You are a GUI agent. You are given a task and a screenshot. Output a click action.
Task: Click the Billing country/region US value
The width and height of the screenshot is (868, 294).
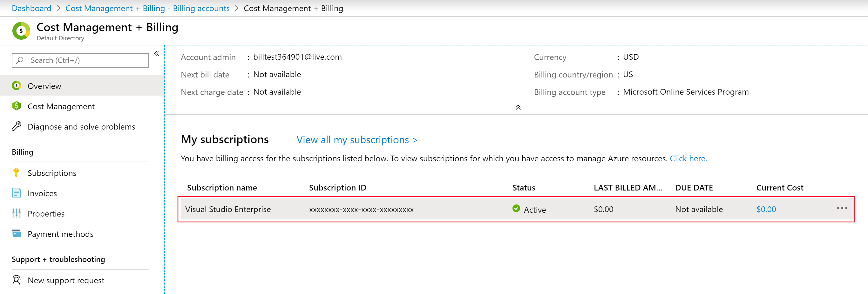[628, 74]
